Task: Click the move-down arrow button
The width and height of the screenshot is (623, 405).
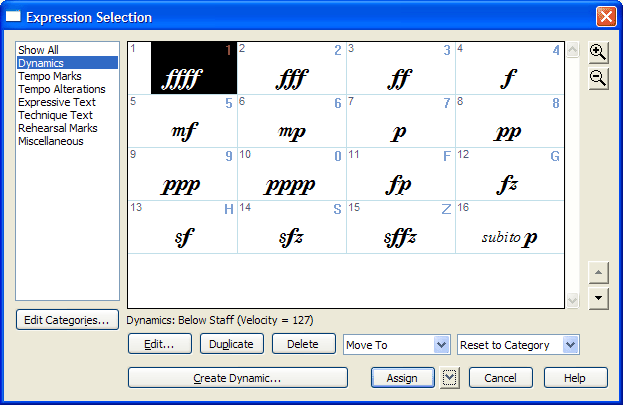Action: coord(598,297)
